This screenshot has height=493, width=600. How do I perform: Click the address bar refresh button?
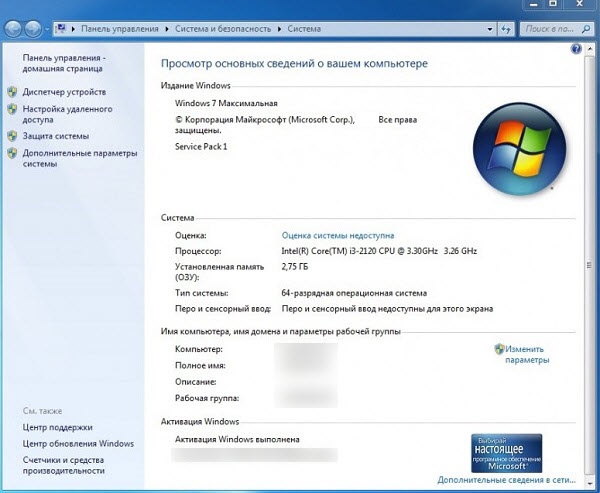point(506,29)
